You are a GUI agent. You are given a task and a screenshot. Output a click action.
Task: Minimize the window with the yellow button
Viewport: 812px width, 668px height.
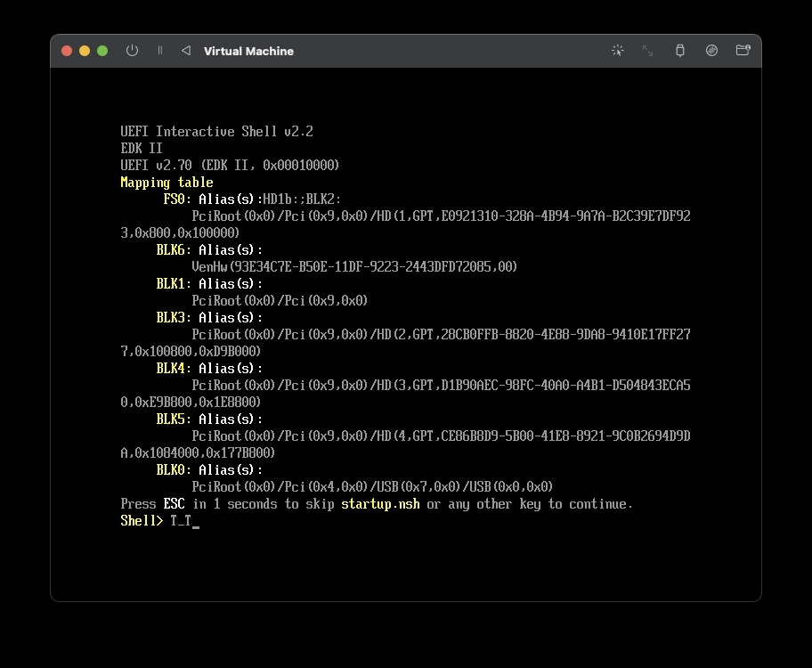[x=85, y=51]
